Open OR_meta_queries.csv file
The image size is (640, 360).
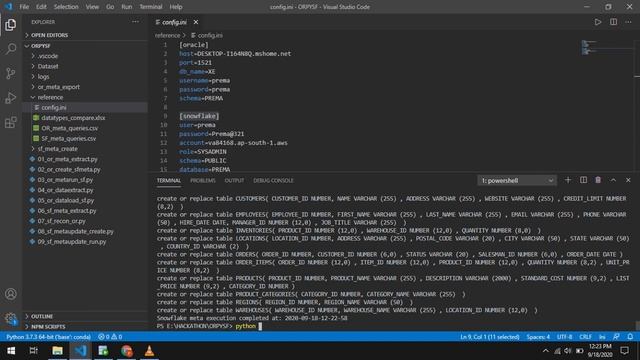pyautogui.click(x=69, y=128)
